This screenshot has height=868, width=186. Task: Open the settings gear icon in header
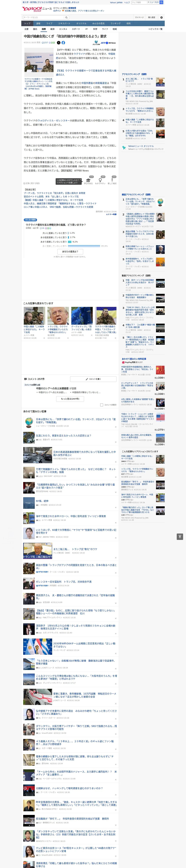[161, 18]
